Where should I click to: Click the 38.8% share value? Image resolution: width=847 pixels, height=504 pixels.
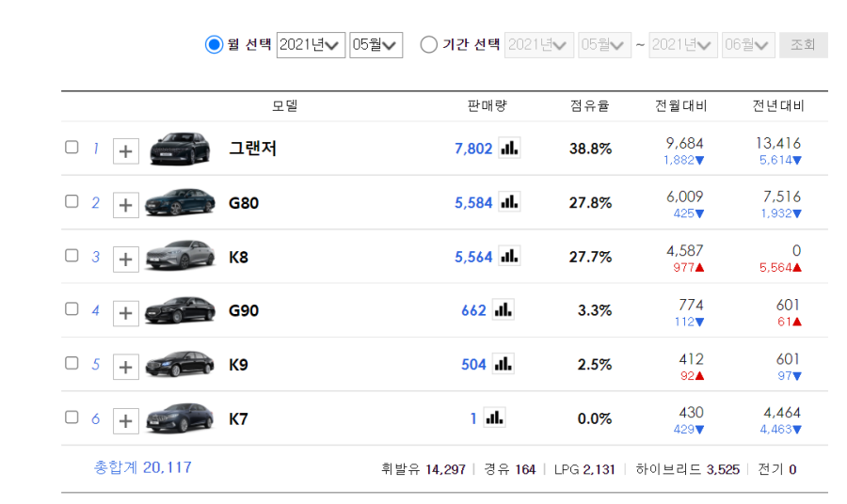pyautogui.click(x=590, y=149)
